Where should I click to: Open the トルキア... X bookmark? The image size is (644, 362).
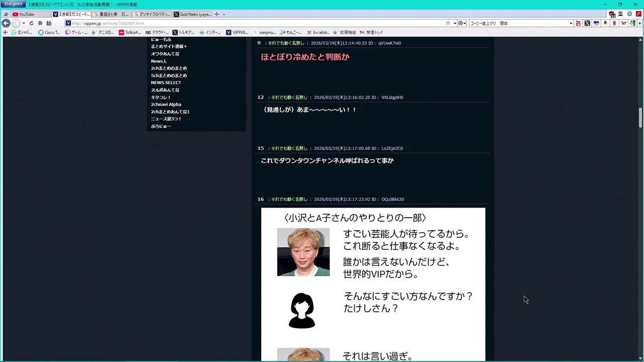184,32
